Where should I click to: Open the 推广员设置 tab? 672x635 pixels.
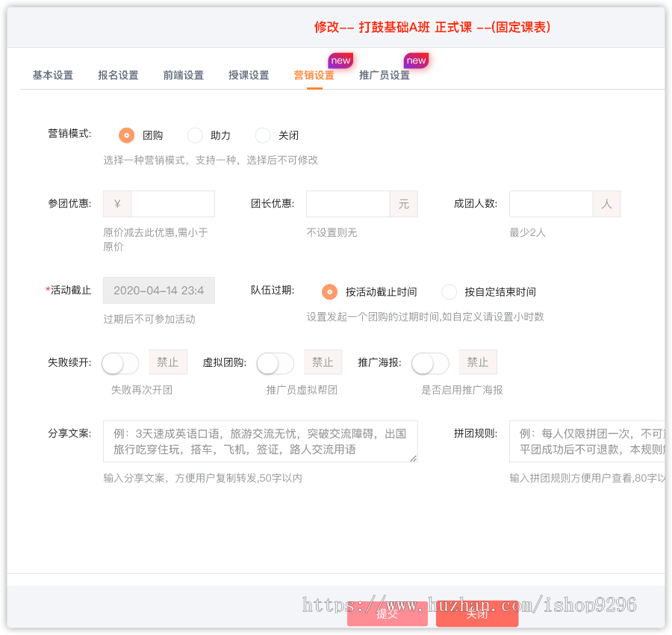(383, 75)
